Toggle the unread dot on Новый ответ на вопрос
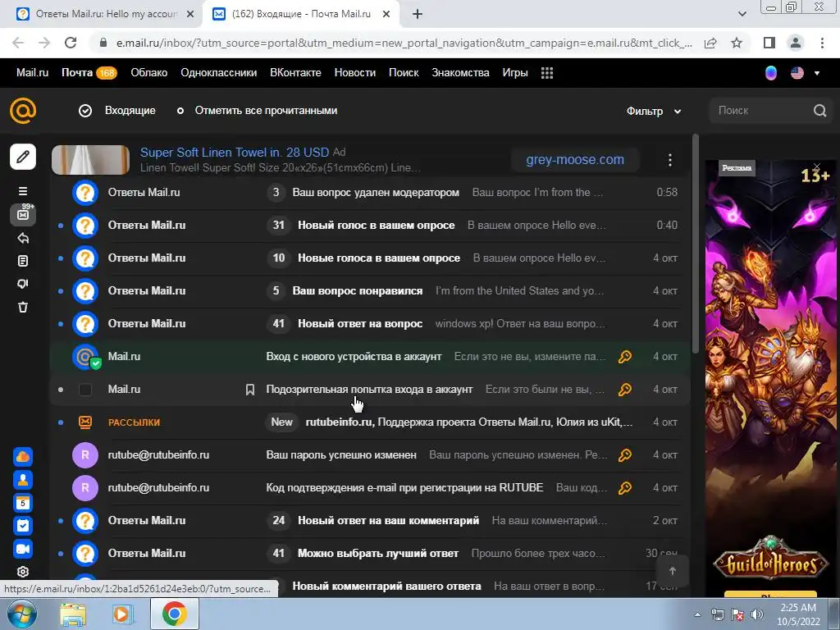Viewport: 840px width, 630px height. 61,324
